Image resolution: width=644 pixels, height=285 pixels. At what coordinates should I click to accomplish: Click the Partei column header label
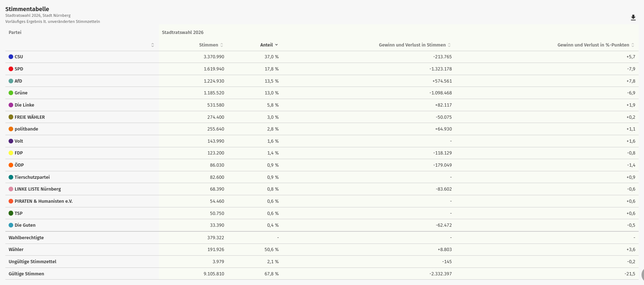pyautogui.click(x=15, y=33)
